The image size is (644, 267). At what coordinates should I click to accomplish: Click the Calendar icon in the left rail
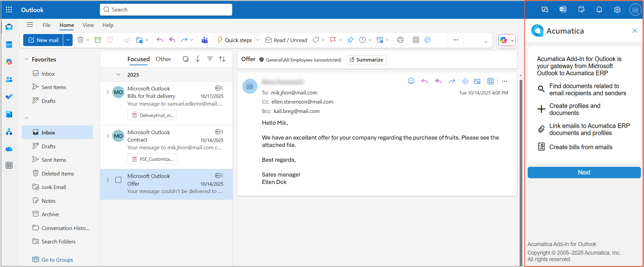[9, 44]
